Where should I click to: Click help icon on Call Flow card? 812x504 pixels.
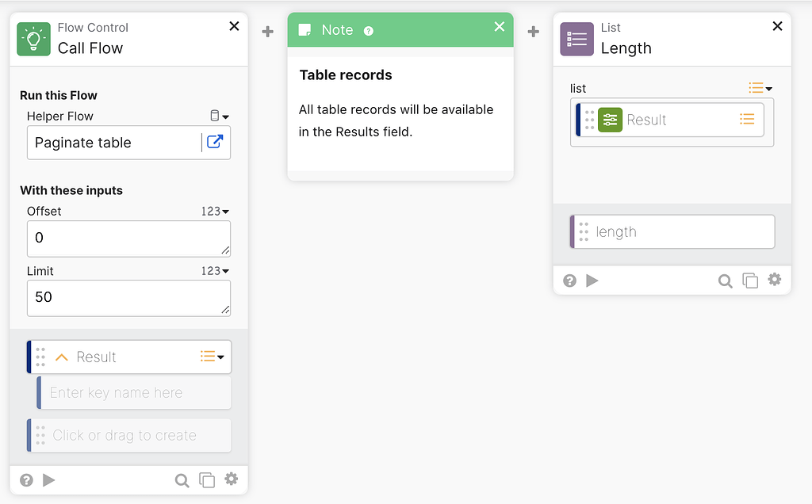tap(26, 479)
